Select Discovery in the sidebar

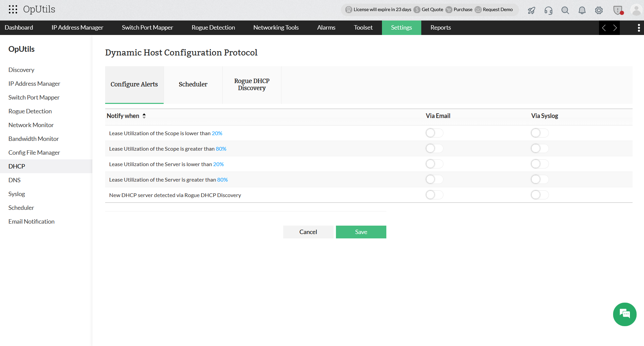(46, 70)
